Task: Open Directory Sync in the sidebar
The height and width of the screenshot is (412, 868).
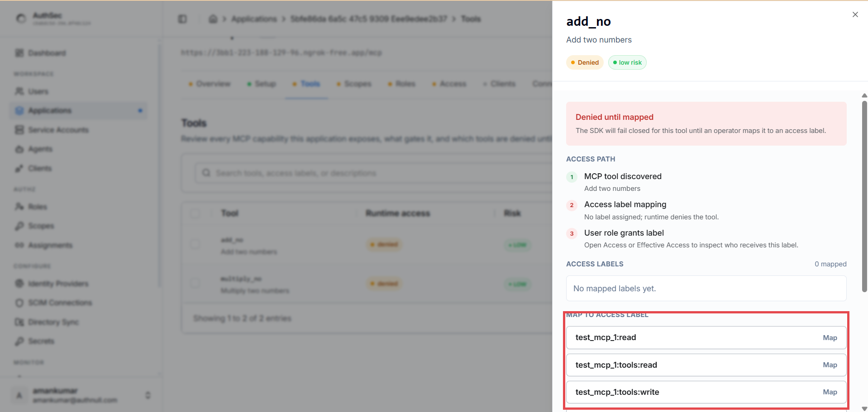Action: click(47, 322)
